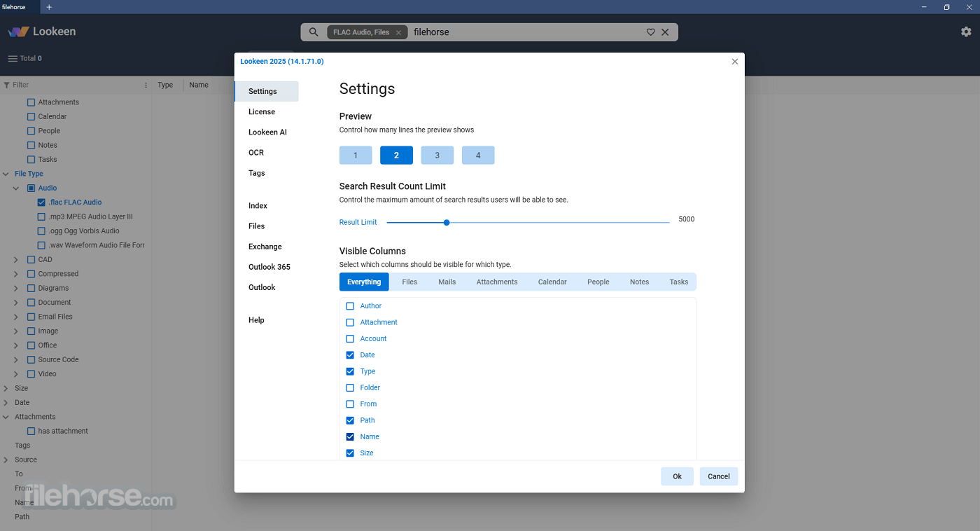Remove the FLAC Audio, Files filter chip

pyautogui.click(x=398, y=32)
